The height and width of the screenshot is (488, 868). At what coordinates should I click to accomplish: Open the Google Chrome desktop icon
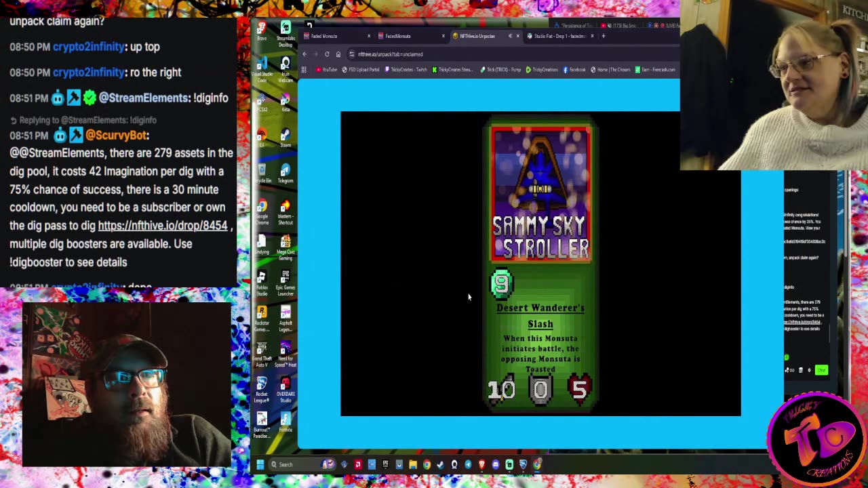[x=261, y=213]
